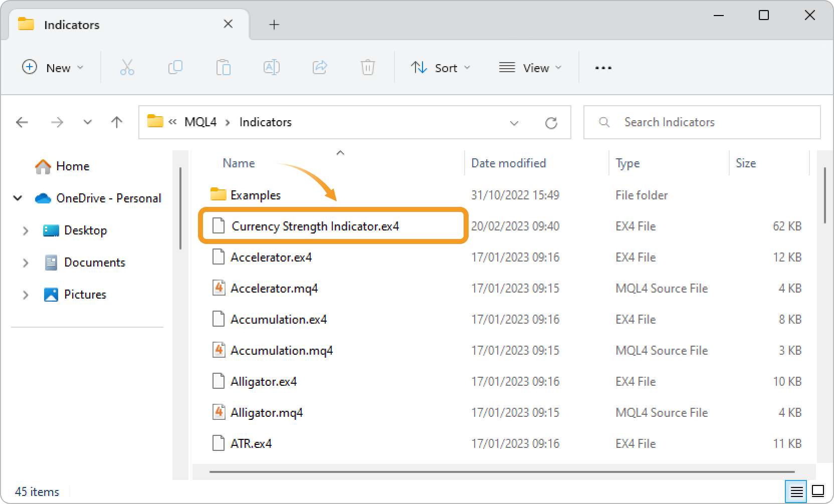Click Indicators in the address path
This screenshot has height=504, width=834.
click(x=266, y=122)
